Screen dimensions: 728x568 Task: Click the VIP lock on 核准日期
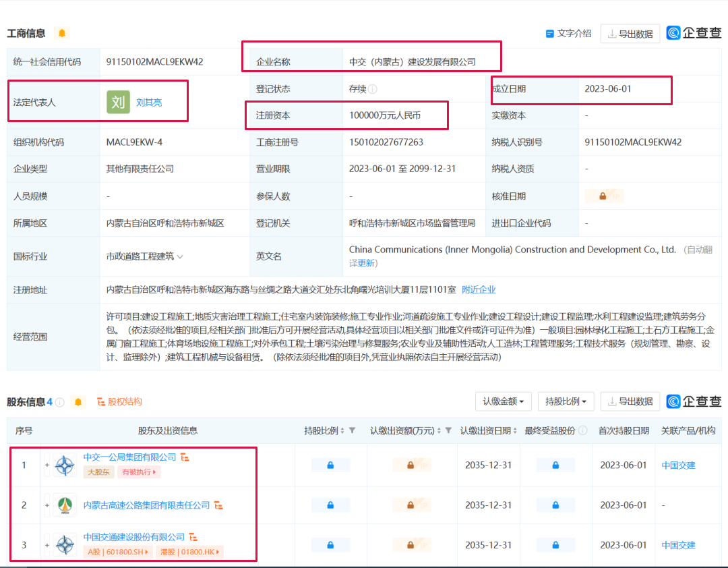tap(603, 196)
